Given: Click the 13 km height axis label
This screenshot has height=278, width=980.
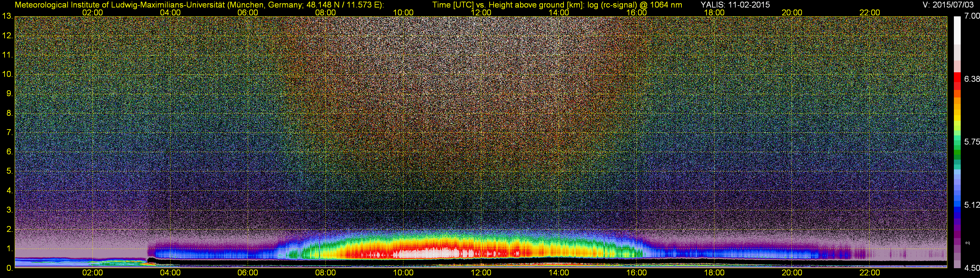Looking at the screenshot, I should [7, 16].
